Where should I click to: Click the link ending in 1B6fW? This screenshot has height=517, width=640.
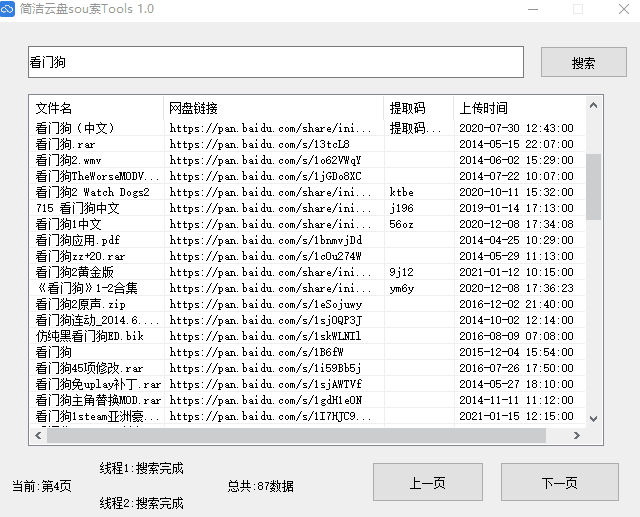coord(256,352)
